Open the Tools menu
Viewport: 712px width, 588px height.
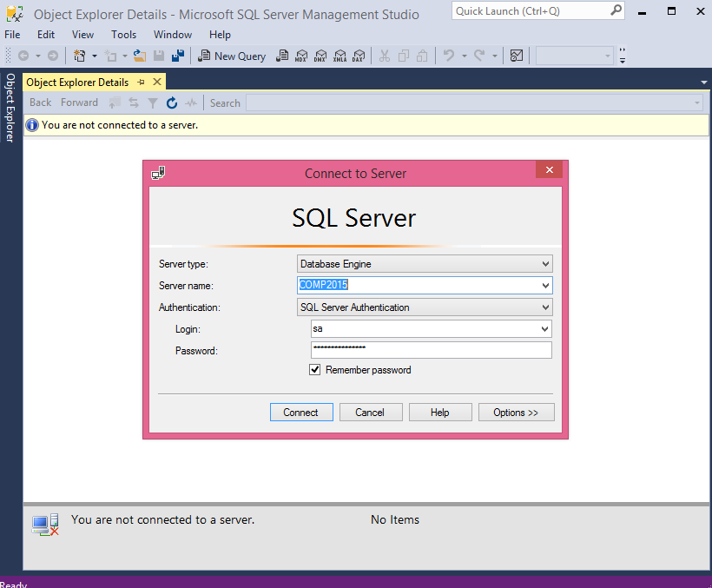[x=123, y=35]
